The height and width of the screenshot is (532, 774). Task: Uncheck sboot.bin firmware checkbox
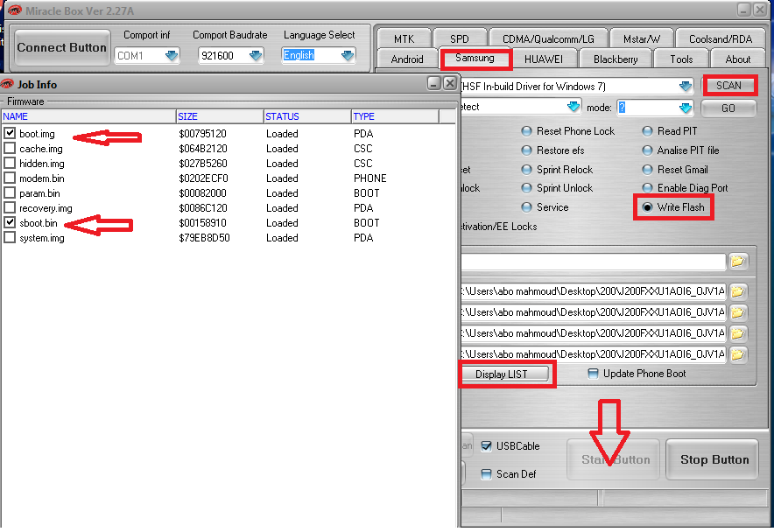[10, 222]
